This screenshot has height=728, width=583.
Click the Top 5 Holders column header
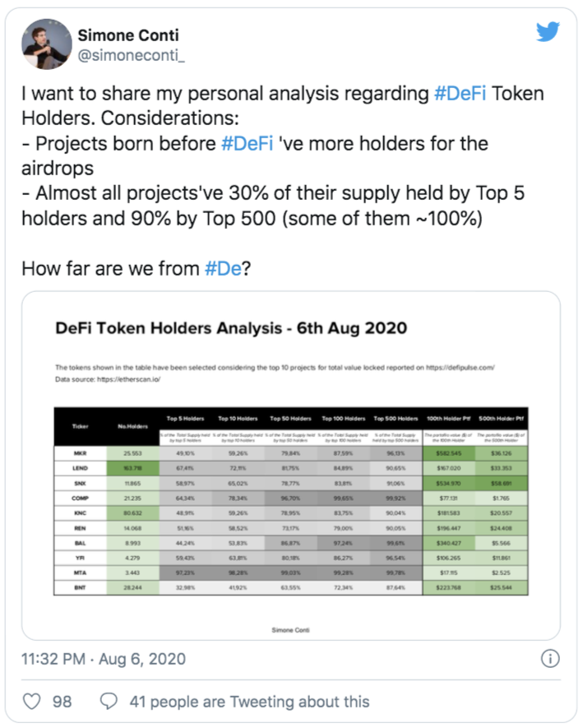coord(185,419)
